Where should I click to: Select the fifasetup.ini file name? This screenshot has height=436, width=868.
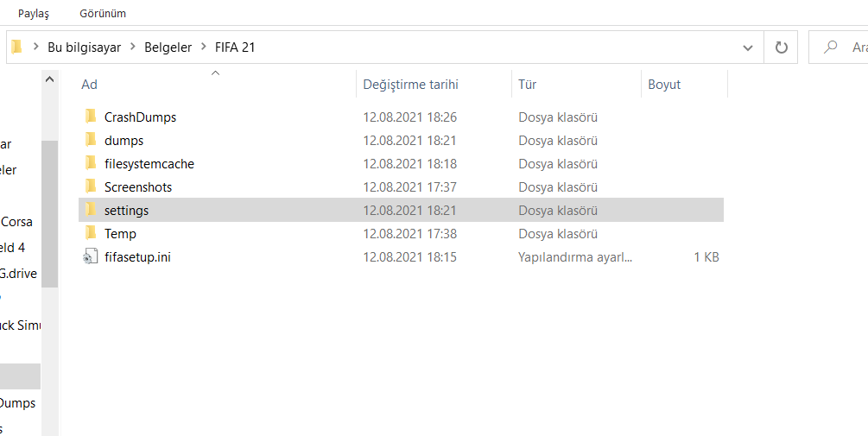(137, 256)
